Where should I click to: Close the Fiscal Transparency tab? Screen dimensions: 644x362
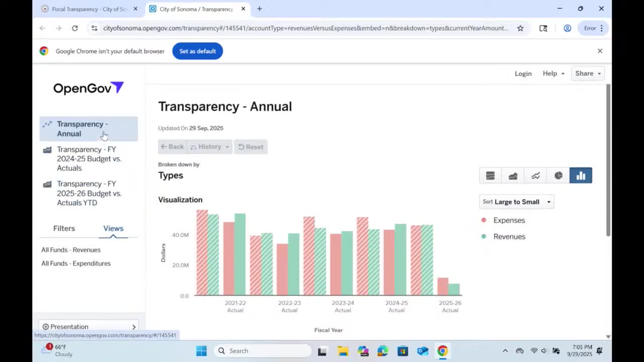tap(135, 9)
